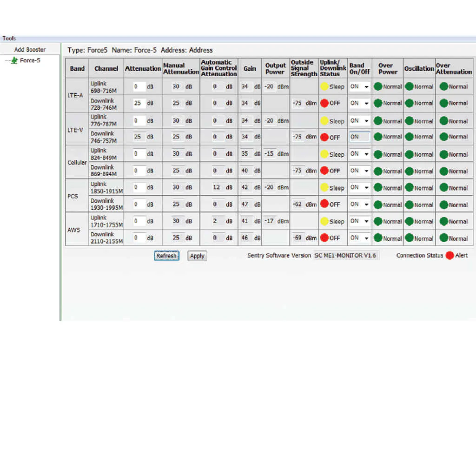The height and width of the screenshot is (476, 476).
Task: Click the -15 dBm output power value
Action: [269, 154]
